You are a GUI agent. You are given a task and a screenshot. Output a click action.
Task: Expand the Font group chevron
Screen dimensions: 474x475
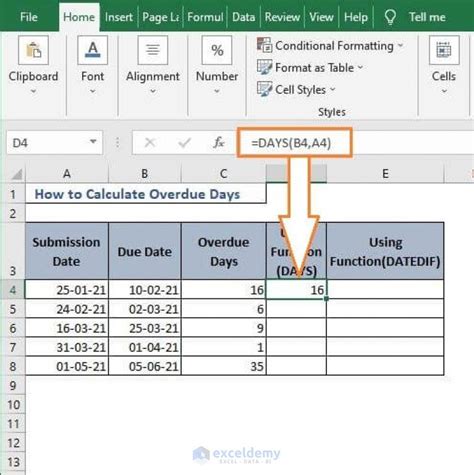[x=93, y=91]
